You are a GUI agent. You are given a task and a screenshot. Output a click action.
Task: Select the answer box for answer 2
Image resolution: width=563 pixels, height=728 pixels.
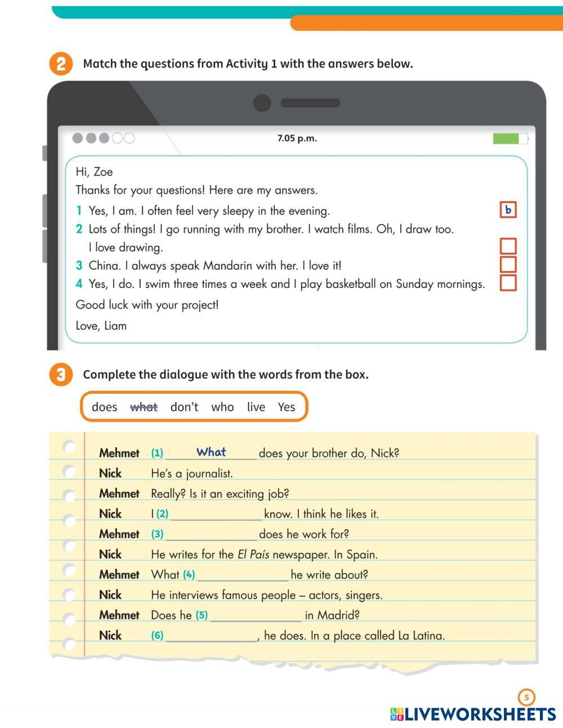(508, 246)
